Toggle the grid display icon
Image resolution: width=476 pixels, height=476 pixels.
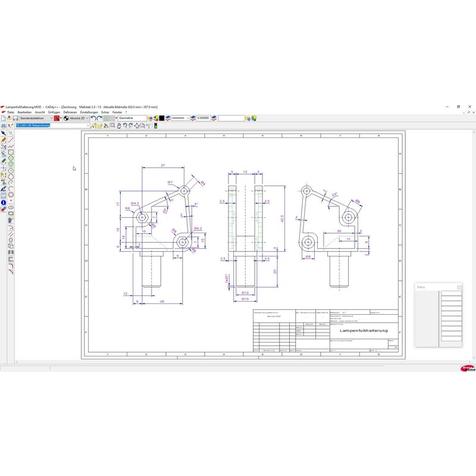109,118
